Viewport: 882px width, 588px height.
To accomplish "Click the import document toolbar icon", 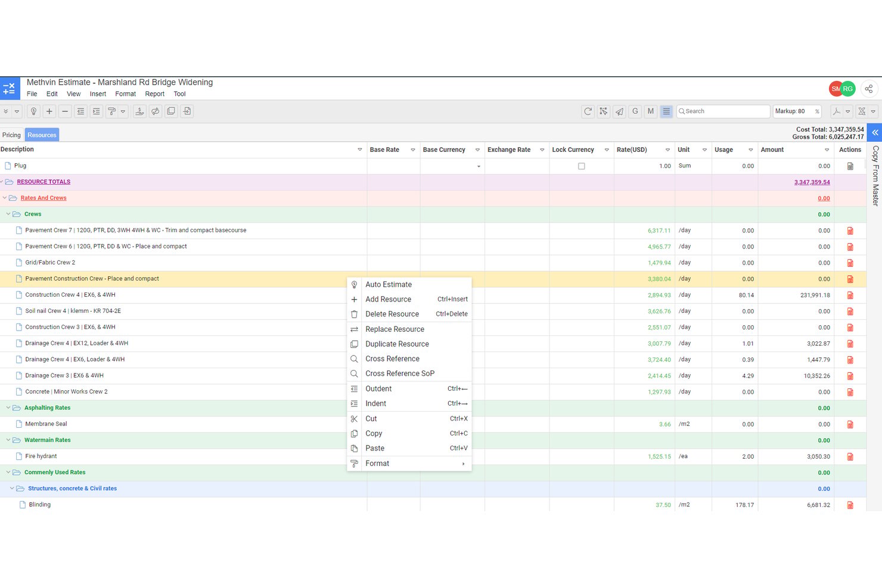I will [x=187, y=111].
